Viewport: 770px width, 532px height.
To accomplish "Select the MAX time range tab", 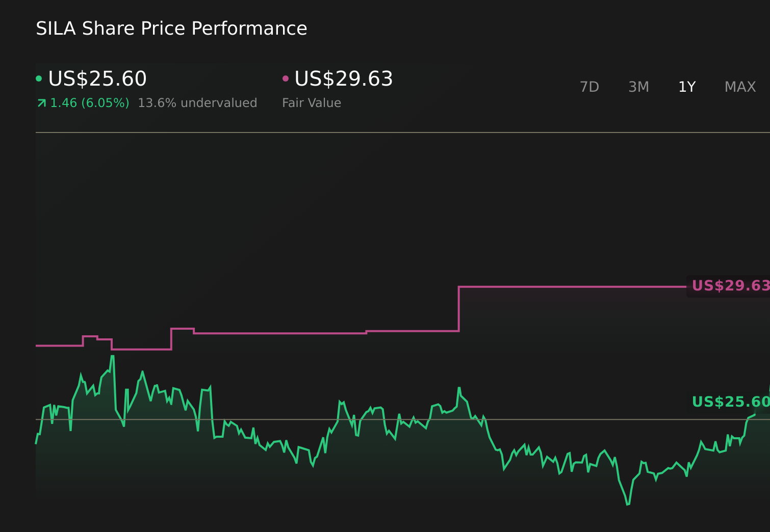I will [739, 87].
